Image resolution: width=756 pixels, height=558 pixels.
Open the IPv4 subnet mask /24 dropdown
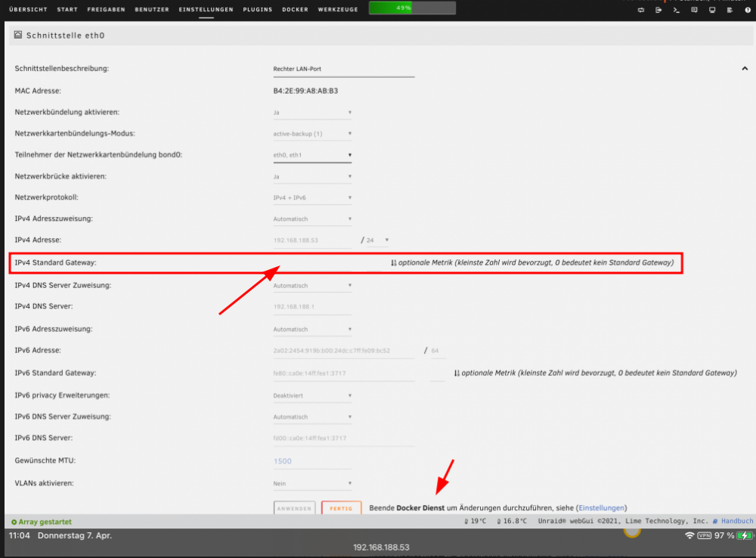pyautogui.click(x=377, y=240)
